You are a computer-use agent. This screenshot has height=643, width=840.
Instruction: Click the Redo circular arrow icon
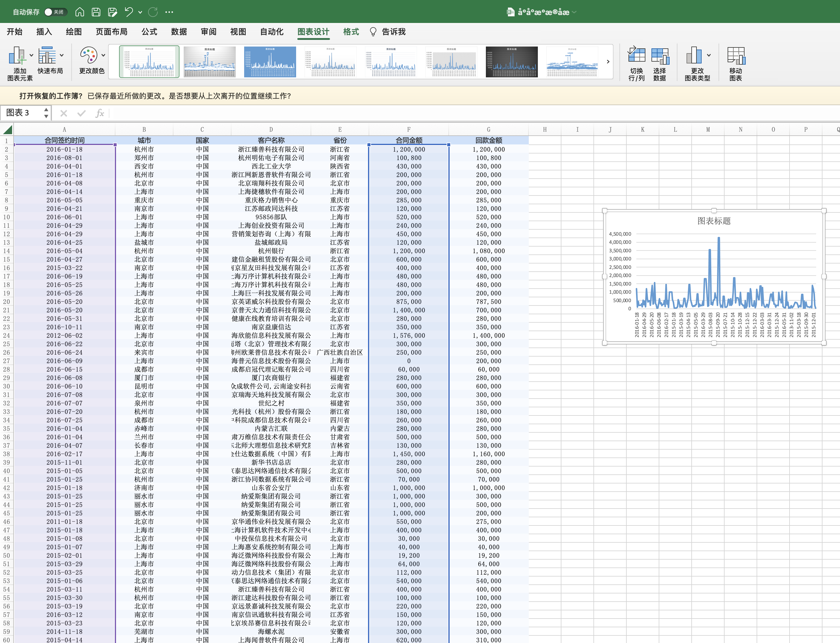[153, 12]
